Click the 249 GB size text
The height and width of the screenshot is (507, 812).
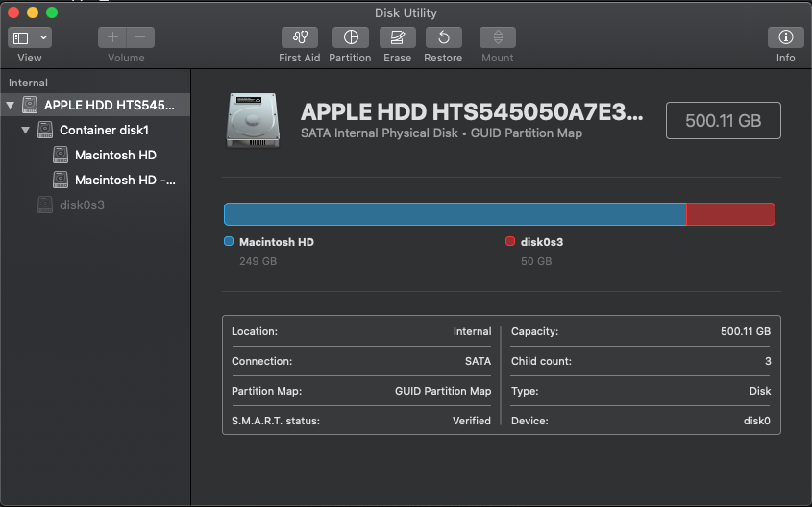[x=258, y=261]
